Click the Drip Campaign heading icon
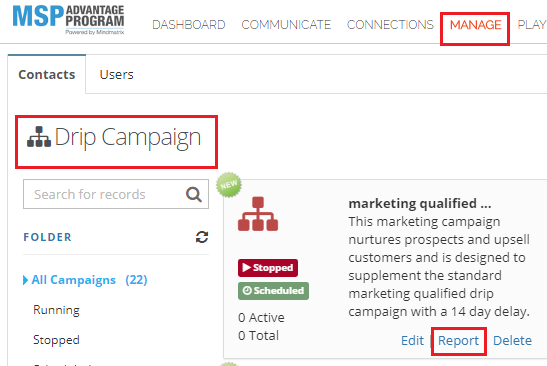 [39, 137]
